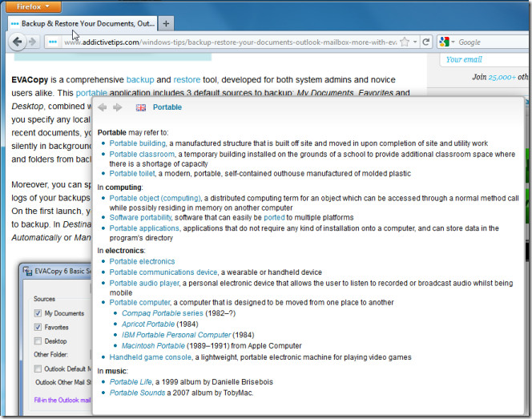
Task: Click the site identity icon in address bar
Action: click(53, 42)
